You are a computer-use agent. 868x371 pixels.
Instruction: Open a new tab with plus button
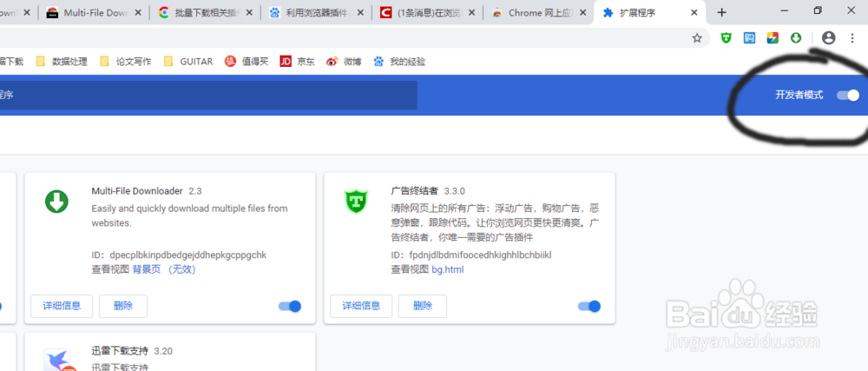coord(721,13)
